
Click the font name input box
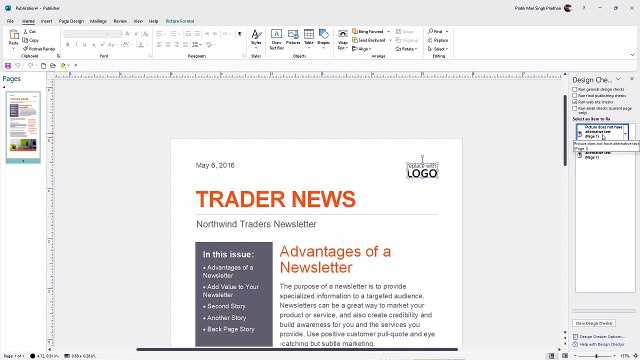click(x=86, y=34)
